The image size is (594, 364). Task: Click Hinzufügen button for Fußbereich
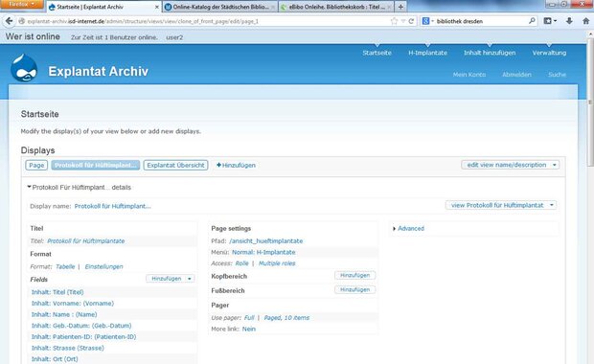pos(354,289)
